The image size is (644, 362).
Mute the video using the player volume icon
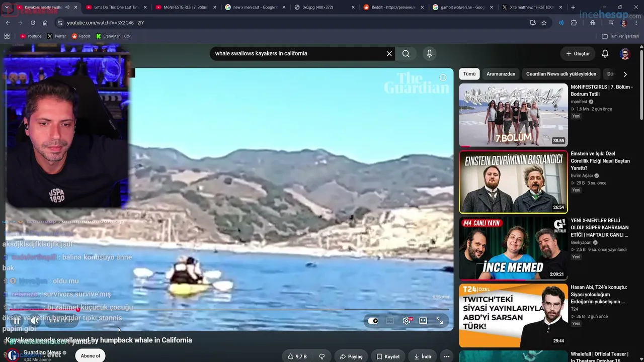(35, 320)
